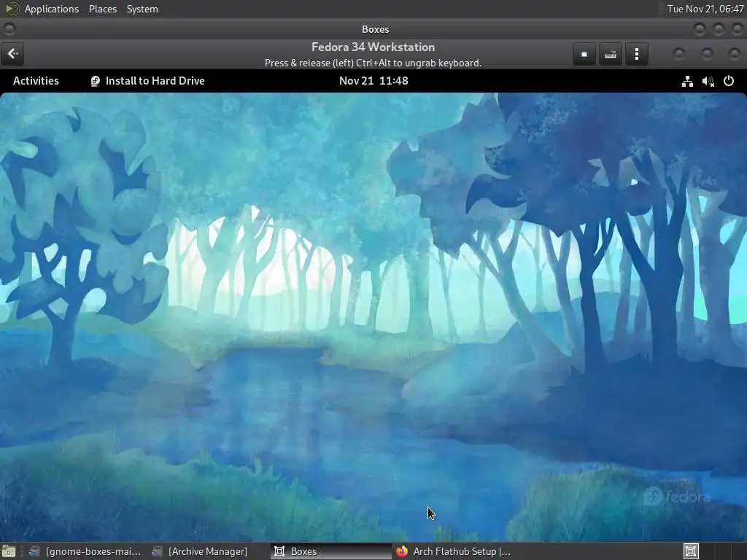747x560 pixels.
Task: Open the System menu
Action: pyautogui.click(x=142, y=9)
